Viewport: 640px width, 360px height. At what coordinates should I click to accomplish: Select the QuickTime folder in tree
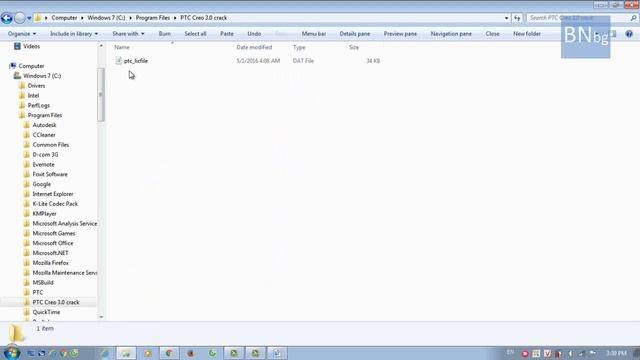(x=46, y=312)
